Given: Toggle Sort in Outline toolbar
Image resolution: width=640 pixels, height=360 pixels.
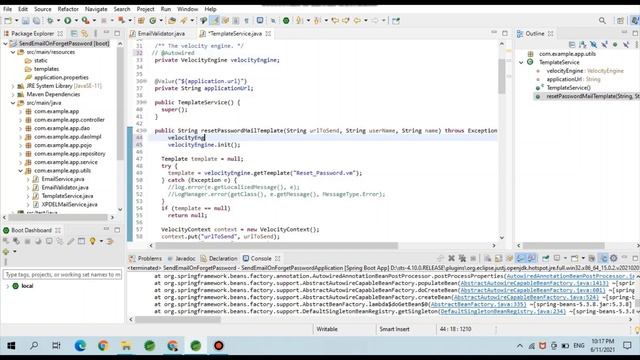Looking at the screenshot, I should [x=582, y=44].
